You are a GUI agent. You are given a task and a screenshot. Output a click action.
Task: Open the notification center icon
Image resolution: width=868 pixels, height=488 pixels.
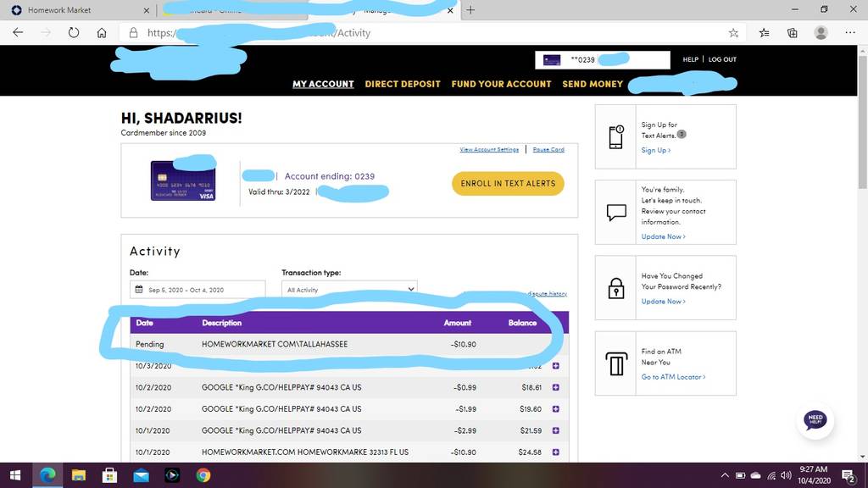point(848,475)
